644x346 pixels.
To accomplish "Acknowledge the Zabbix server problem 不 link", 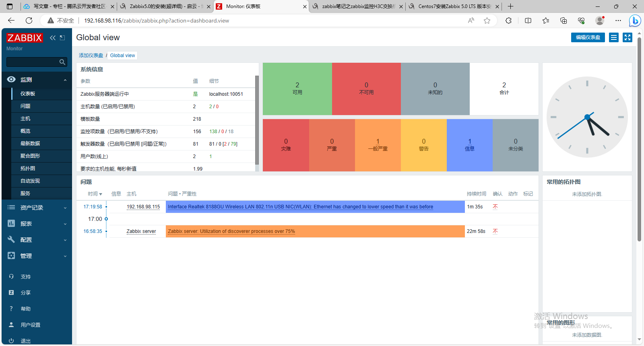I will click(x=495, y=231).
